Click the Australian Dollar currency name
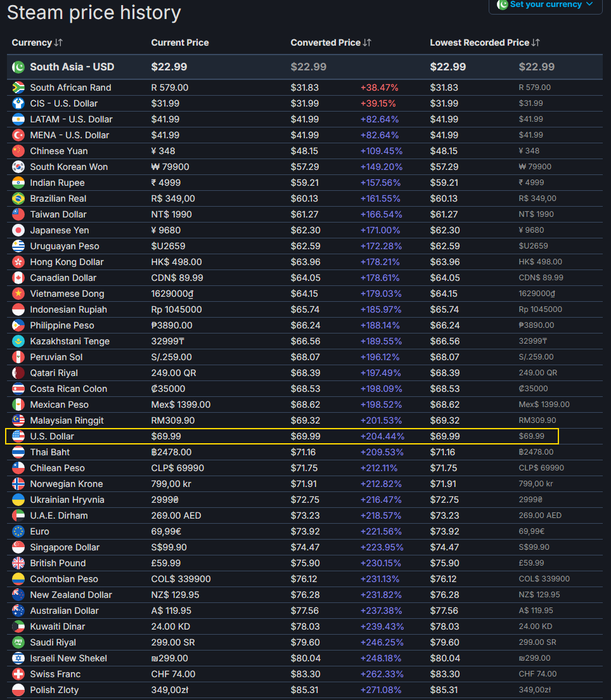The image size is (611, 700). coord(64,610)
